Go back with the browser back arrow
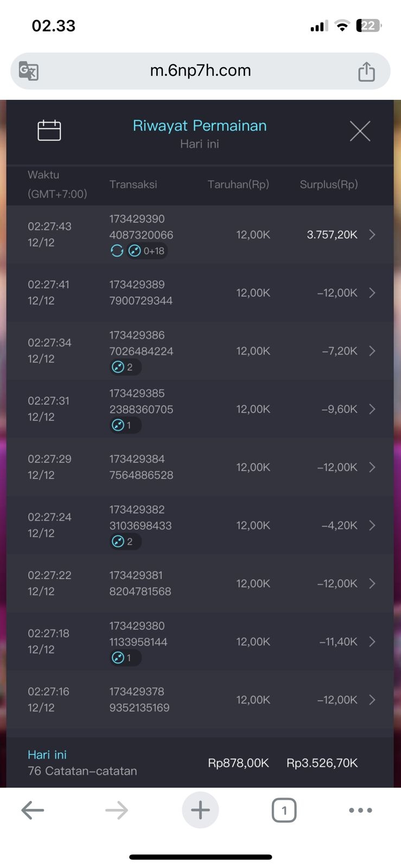Viewport: 401px width, 868px height. coord(33,810)
